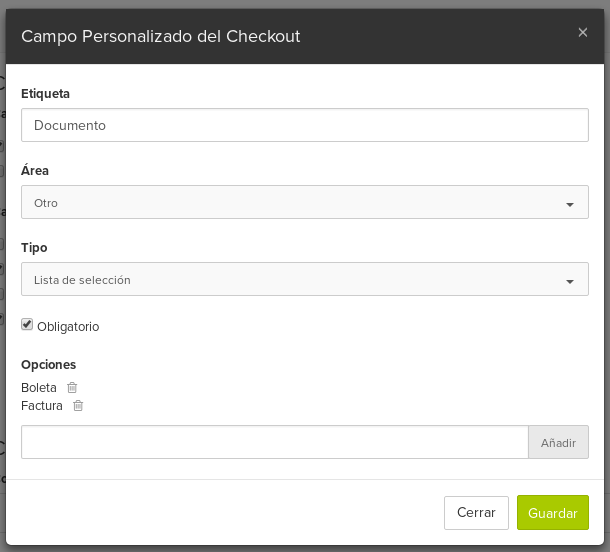This screenshot has width=610, height=552.
Task: Select the Factura option text
Action: point(42,405)
